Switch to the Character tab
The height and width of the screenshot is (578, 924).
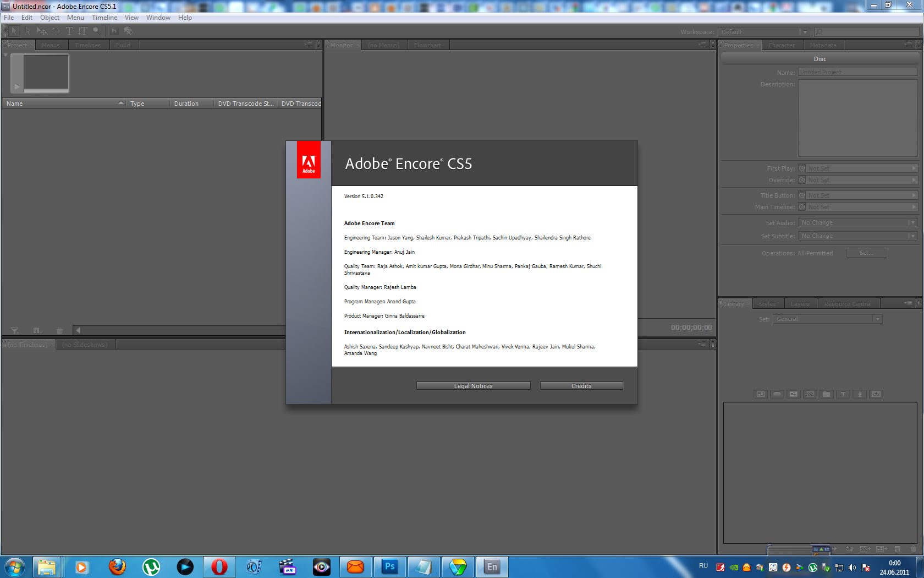coord(782,45)
